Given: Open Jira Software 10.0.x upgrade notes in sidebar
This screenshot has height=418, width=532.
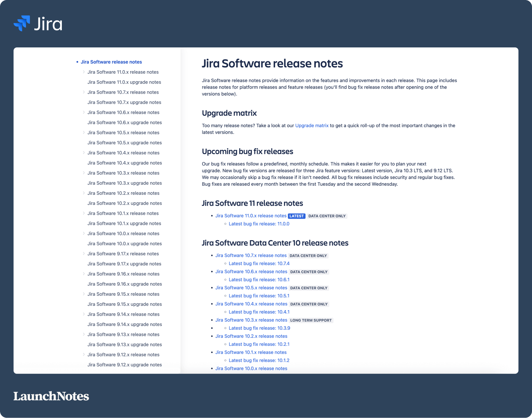Looking at the screenshot, I should [x=125, y=244].
